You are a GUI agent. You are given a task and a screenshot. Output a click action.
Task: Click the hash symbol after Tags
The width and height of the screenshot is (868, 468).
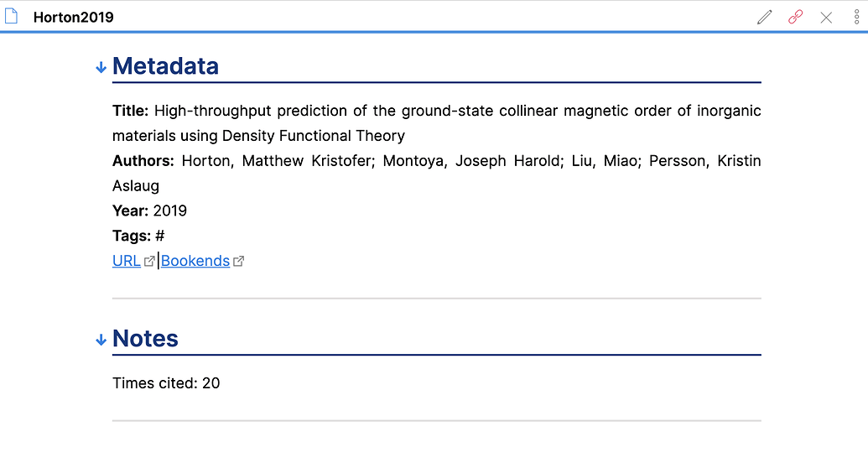(x=160, y=236)
